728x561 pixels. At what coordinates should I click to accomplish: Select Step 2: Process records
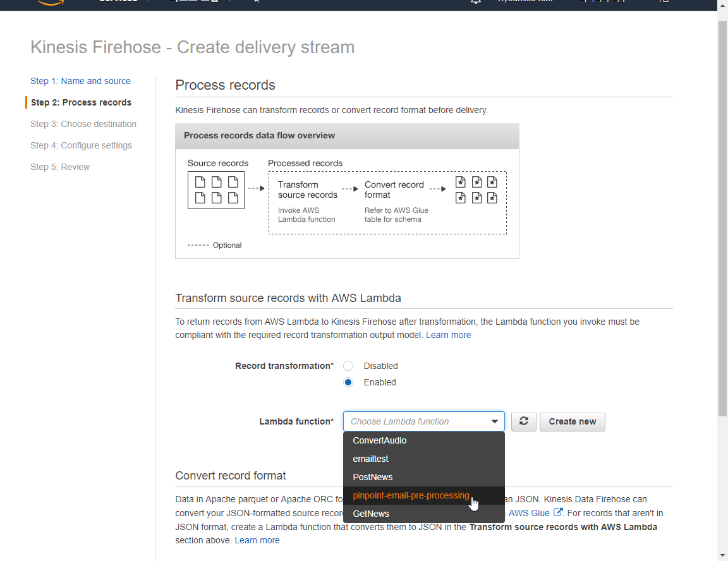(x=81, y=102)
